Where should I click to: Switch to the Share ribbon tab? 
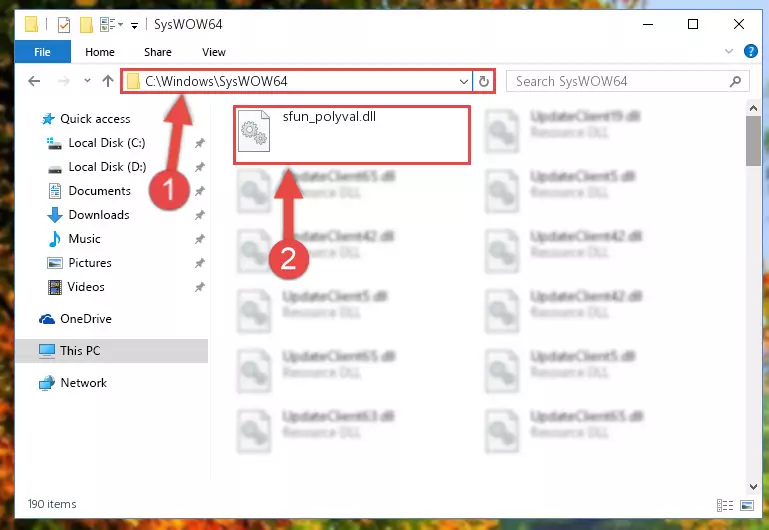(157, 52)
